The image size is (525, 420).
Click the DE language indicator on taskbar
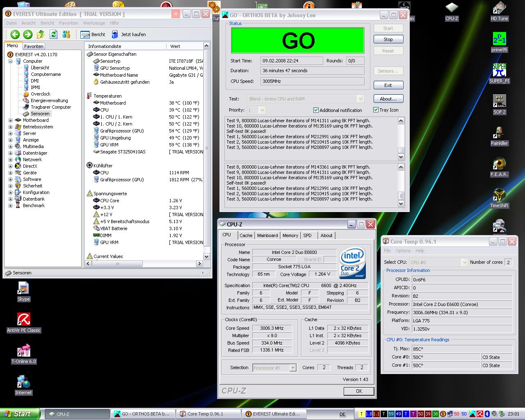point(342,414)
